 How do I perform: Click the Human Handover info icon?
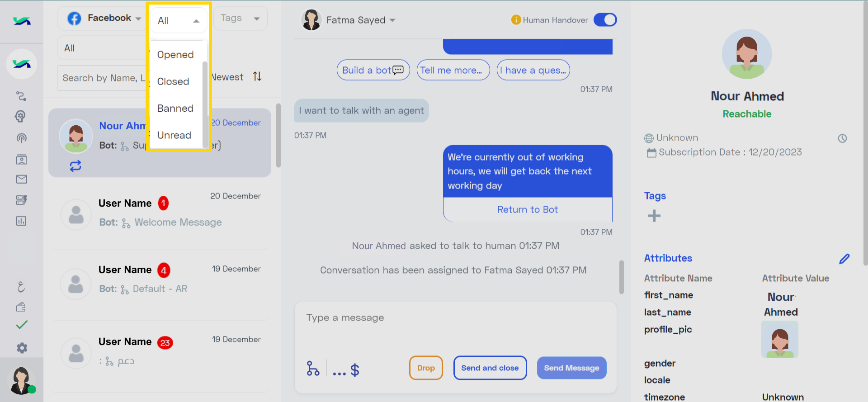(x=516, y=20)
